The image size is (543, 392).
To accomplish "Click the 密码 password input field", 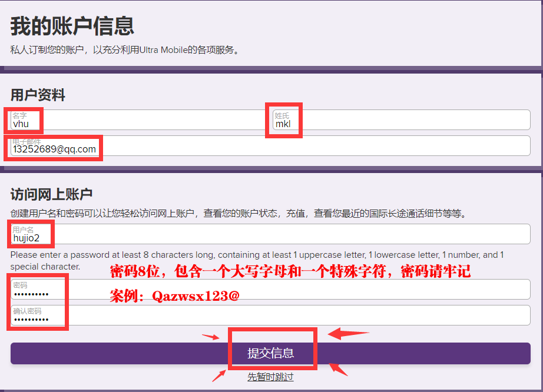I will [x=270, y=290].
